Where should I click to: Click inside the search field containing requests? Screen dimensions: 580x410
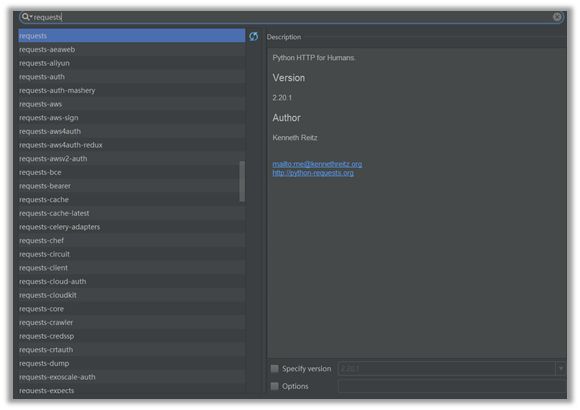tap(291, 17)
